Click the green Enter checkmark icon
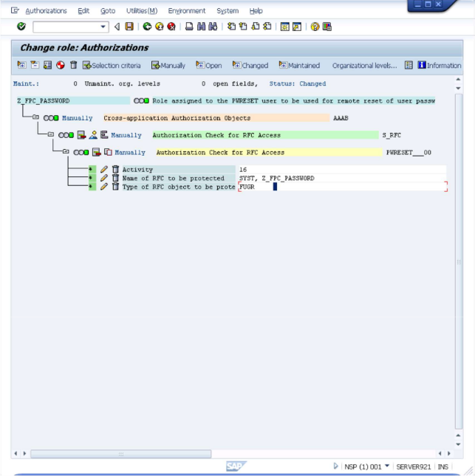Image resolution: width=475 pixels, height=476 pixels. pyautogui.click(x=21, y=27)
